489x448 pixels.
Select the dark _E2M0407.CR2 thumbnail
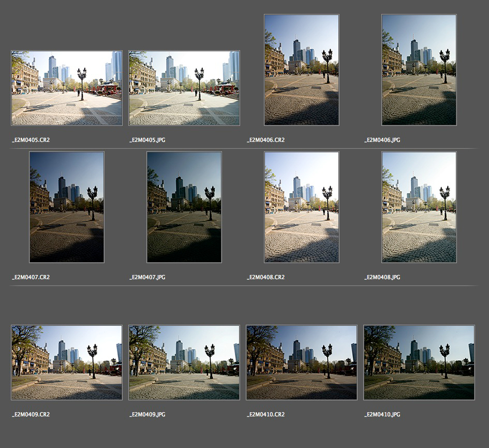coord(67,207)
